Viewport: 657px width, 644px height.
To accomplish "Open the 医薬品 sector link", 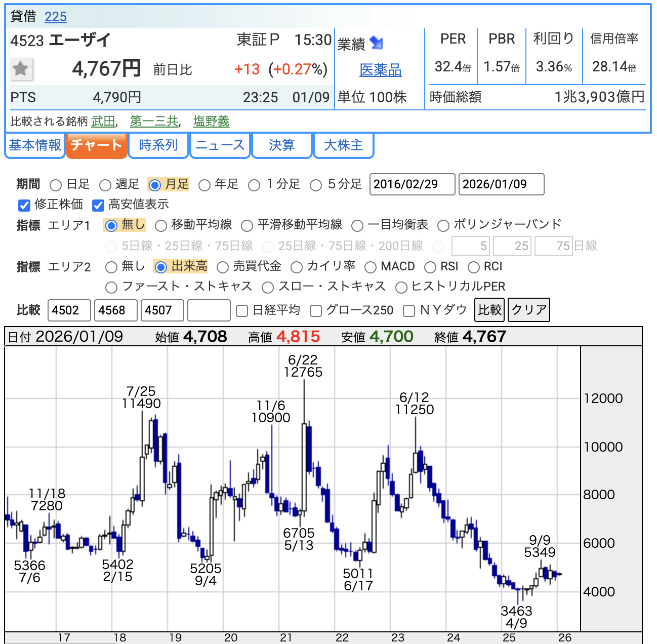I will coord(380,70).
